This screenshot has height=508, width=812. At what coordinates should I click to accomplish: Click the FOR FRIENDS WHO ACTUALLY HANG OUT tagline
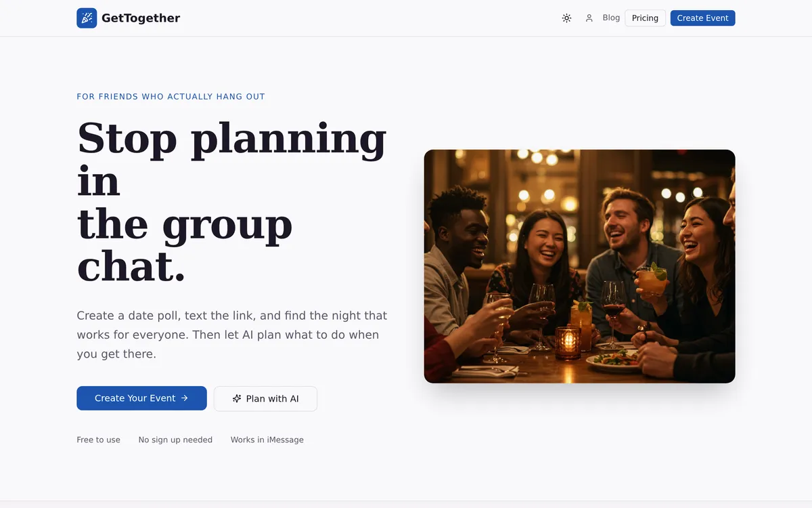[171, 96]
